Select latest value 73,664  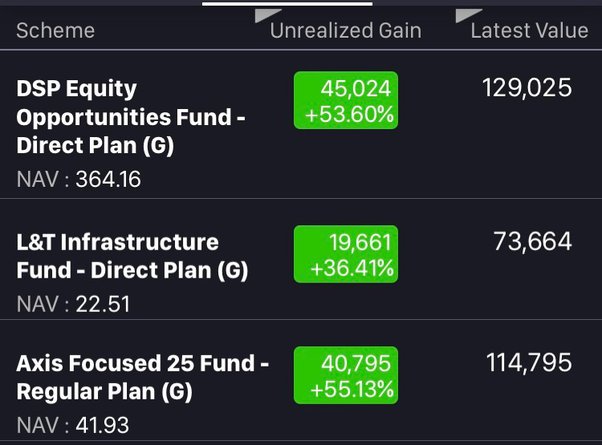coord(533,241)
